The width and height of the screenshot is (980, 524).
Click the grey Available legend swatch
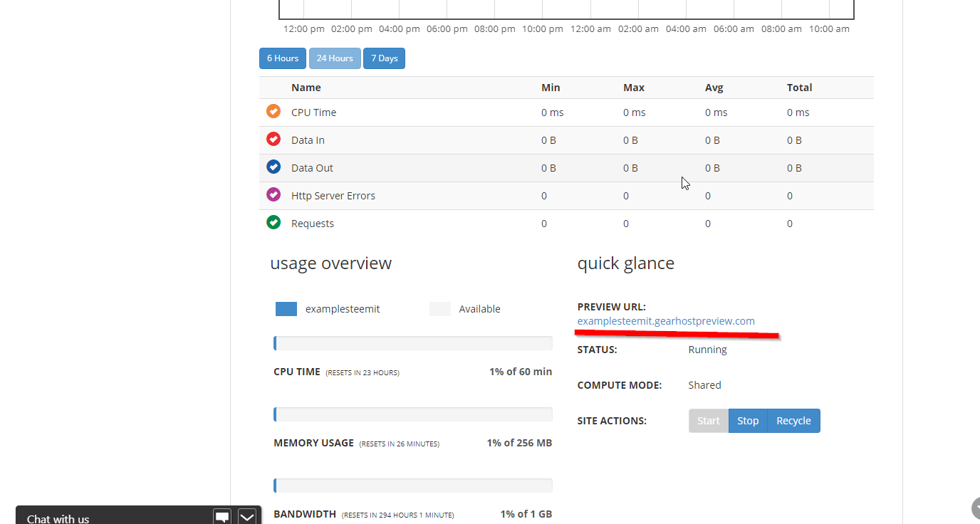point(440,309)
